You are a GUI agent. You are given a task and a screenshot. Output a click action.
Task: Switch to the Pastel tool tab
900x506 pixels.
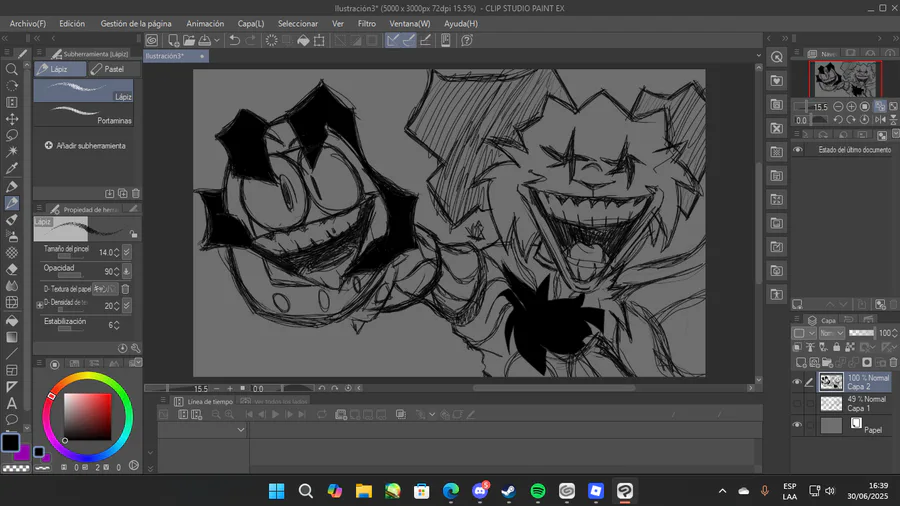click(x=113, y=69)
